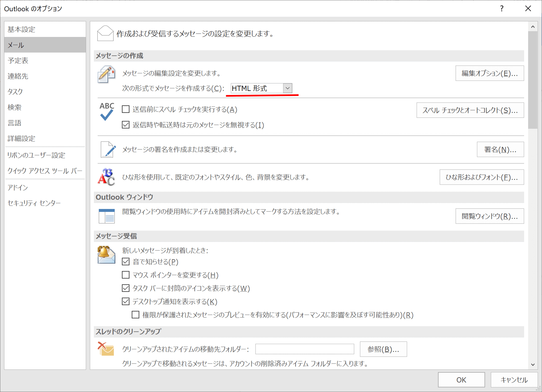Click the スレッドのクリーンアップ section header text
The image size is (542, 392).
[129, 332]
